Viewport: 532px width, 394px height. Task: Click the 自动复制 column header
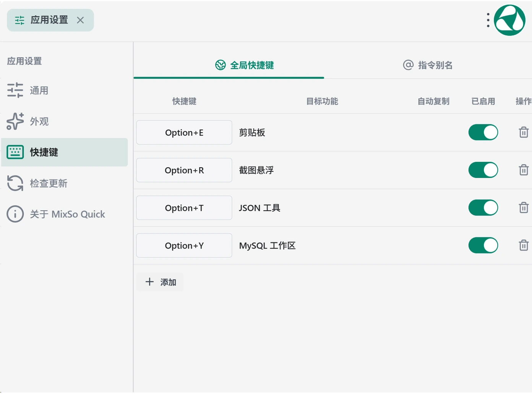433,101
